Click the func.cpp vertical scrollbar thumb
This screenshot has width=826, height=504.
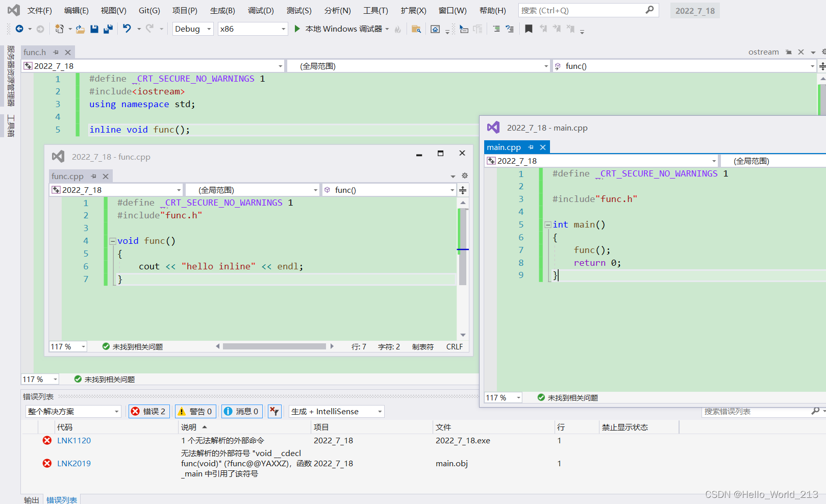click(x=463, y=246)
